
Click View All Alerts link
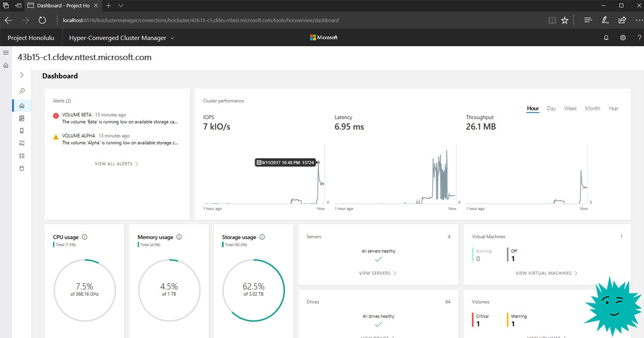(116, 164)
